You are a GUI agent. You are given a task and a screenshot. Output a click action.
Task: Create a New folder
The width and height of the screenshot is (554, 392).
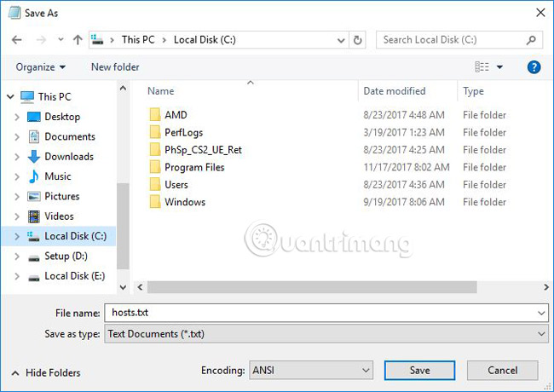[115, 66]
